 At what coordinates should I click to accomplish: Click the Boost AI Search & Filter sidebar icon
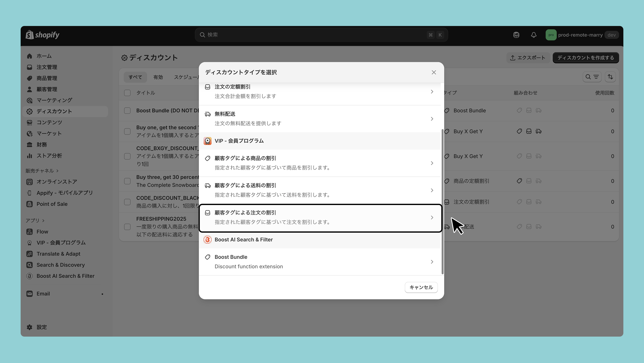click(x=30, y=276)
